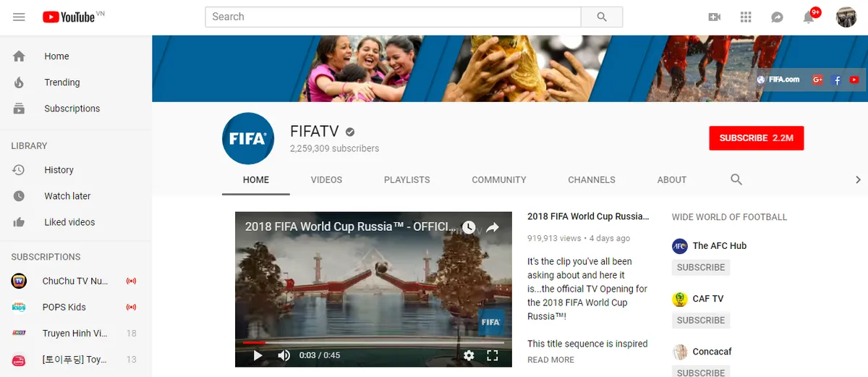
Task: Click the CAF TV channel name
Action: pos(707,299)
